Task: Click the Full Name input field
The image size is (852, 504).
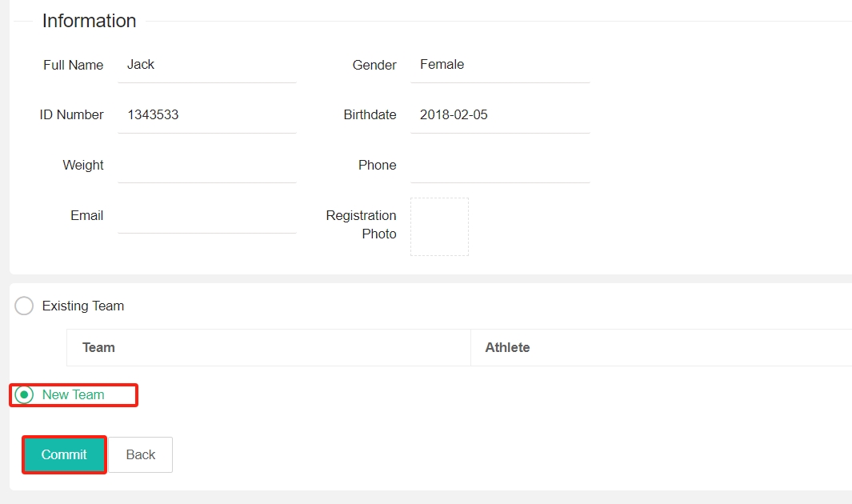Action: coord(206,65)
